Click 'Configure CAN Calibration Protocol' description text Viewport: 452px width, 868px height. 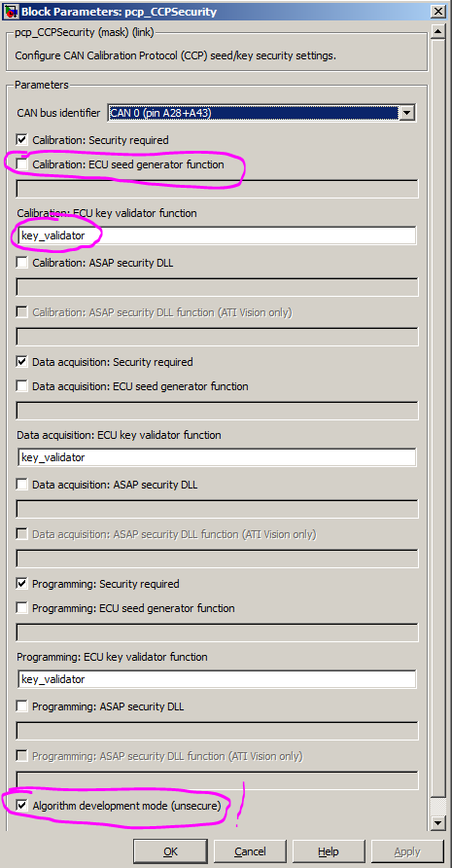176,55
